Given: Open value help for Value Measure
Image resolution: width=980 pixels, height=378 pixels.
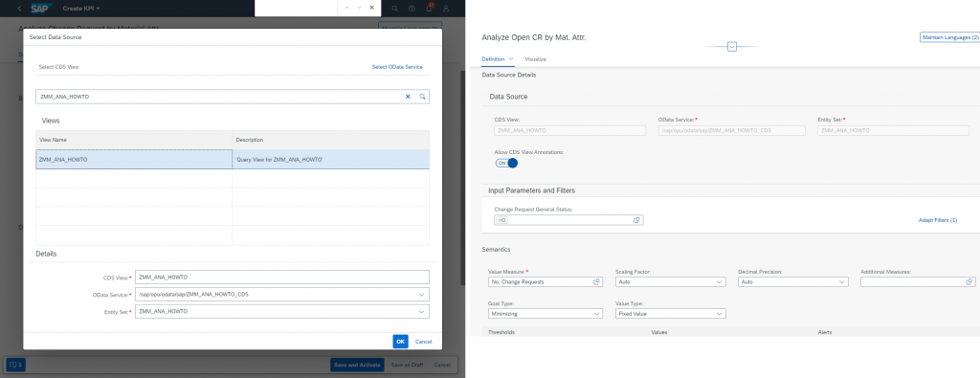Looking at the screenshot, I should click(x=597, y=281).
